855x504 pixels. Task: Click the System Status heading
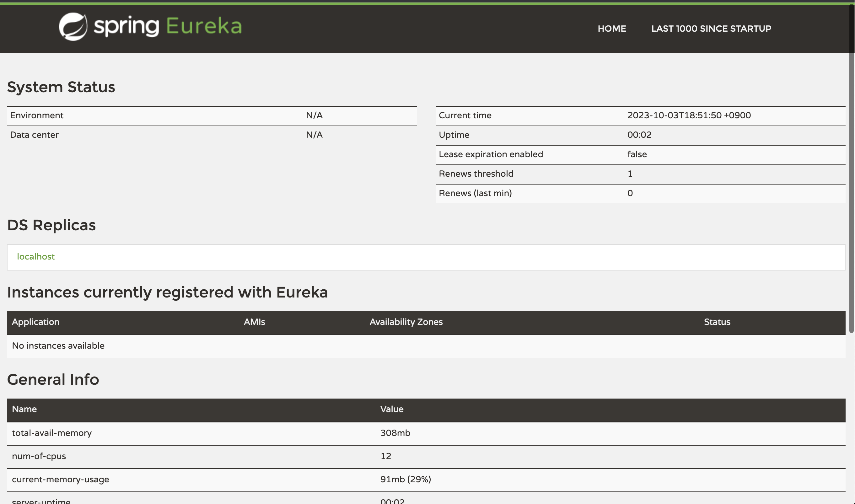tap(61, 87)
